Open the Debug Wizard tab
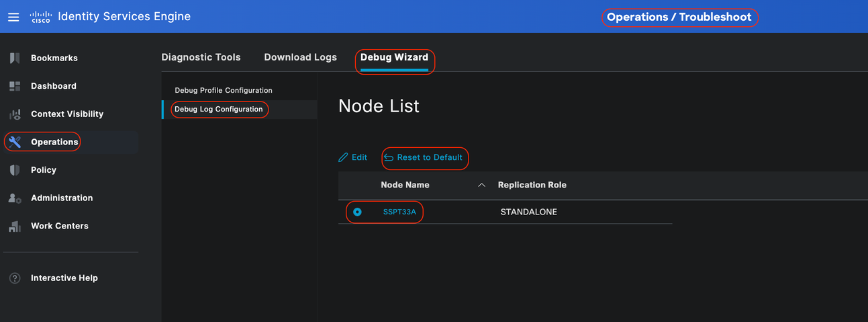The image size is (868, 322). (394, 57)
